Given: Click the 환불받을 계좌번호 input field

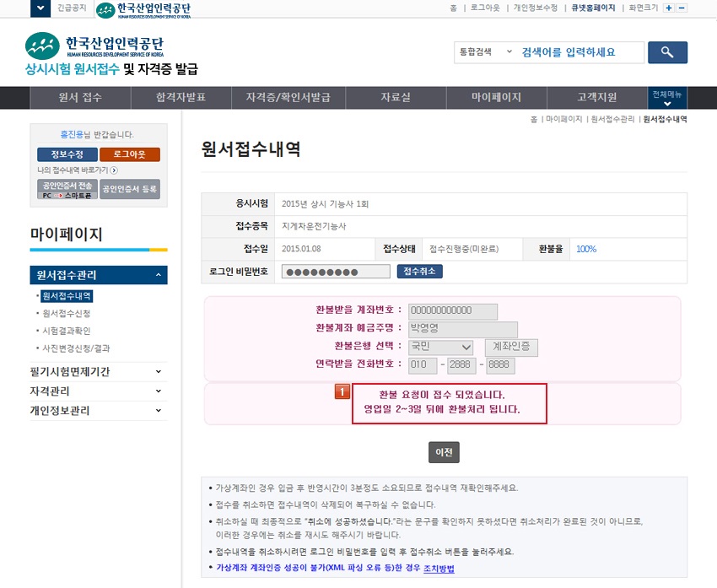Looking at the screenshot, I should click(x=453, y=311).
